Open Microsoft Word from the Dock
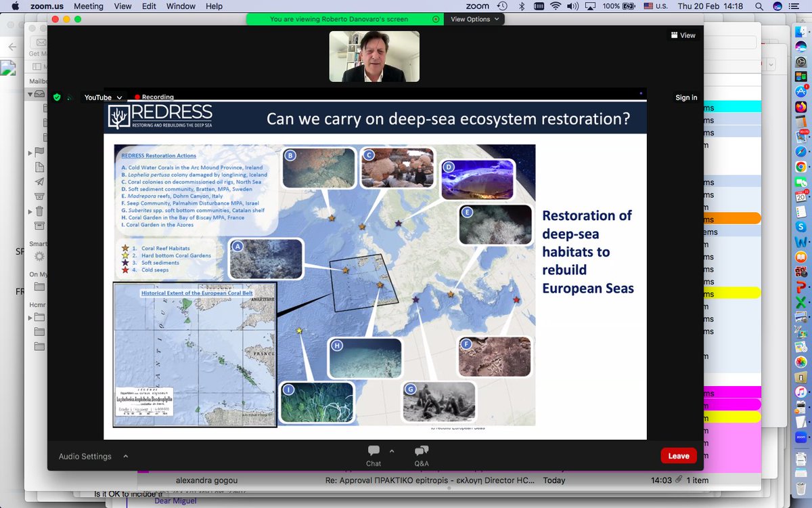 [x=800, y=242]
